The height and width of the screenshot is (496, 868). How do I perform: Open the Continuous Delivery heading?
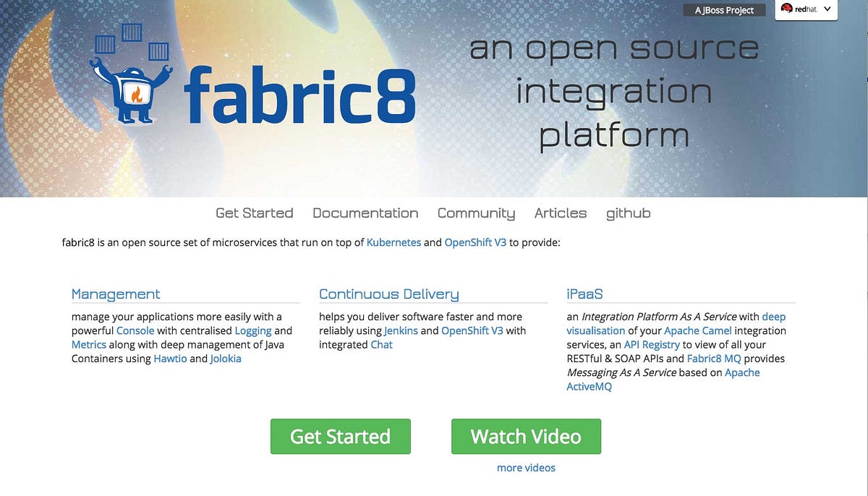pos(389,294)
